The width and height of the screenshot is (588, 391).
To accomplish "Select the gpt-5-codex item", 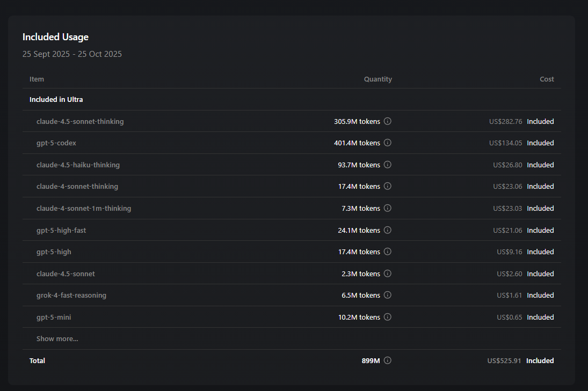I will pos(56,143).
